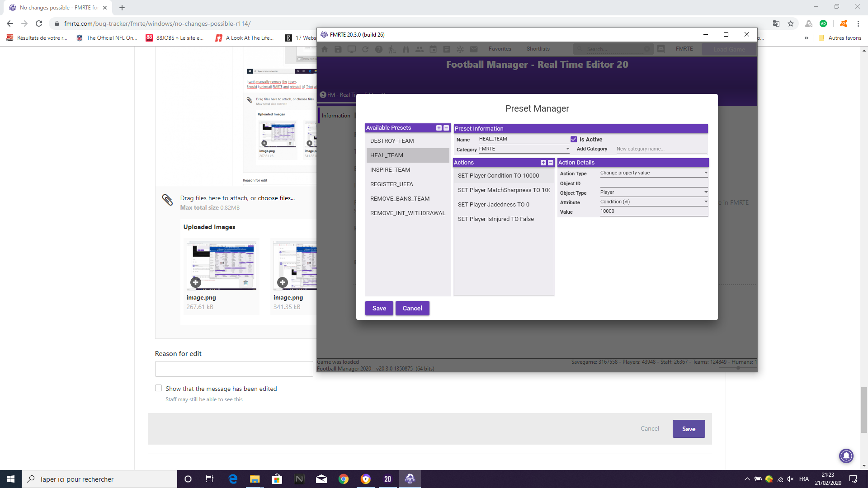Click the binoculars scout icon in FMRTE toolbar
The width and height of the screenshot is (868, 488).
tap(406, 49)
